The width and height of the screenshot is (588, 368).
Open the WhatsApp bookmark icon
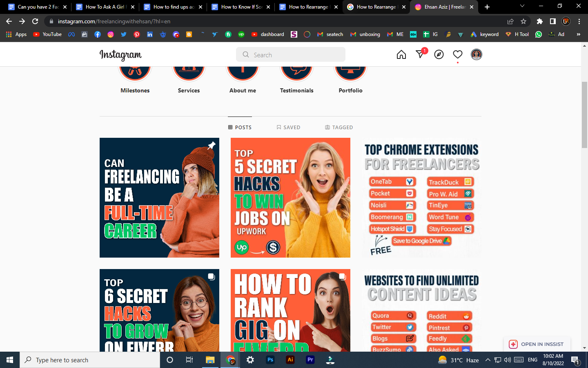click(x=539, y=34)
